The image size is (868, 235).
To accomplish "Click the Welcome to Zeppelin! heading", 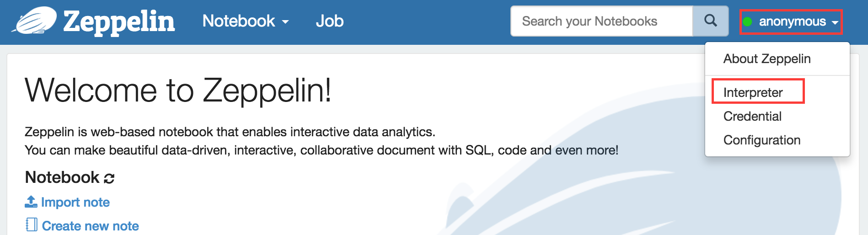I will point(178,90).
